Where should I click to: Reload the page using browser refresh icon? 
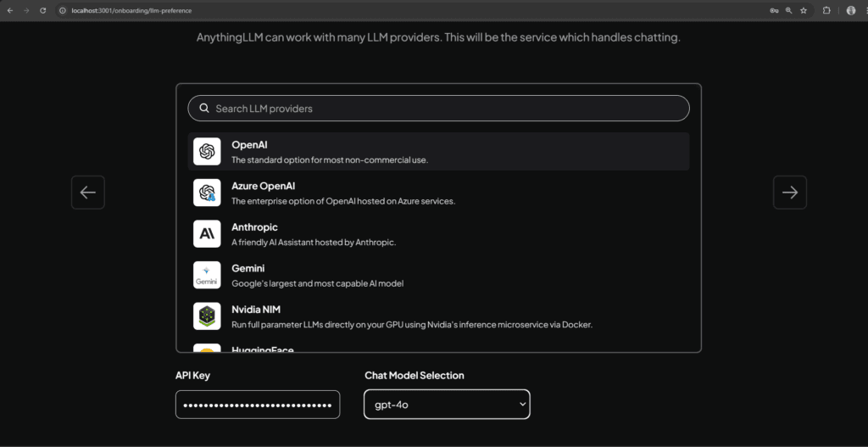tap(42, 10)
